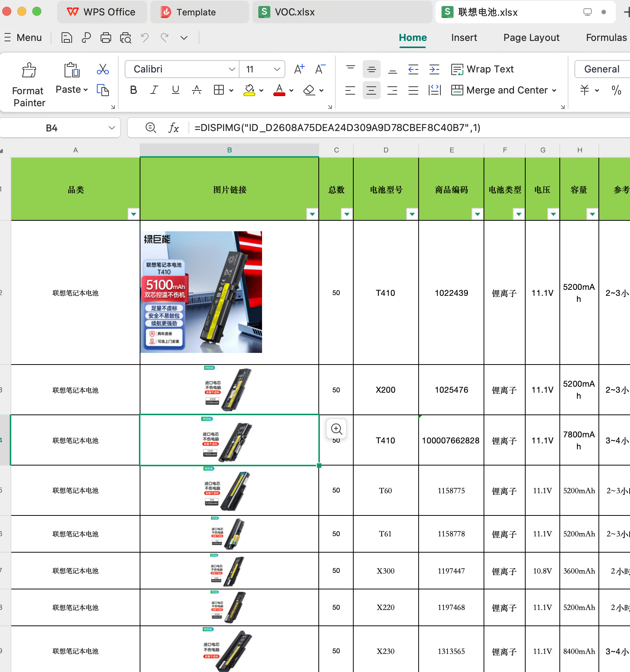Open the Menu button
The width and height of the screenshot is (630, 672).
point(24,38)
